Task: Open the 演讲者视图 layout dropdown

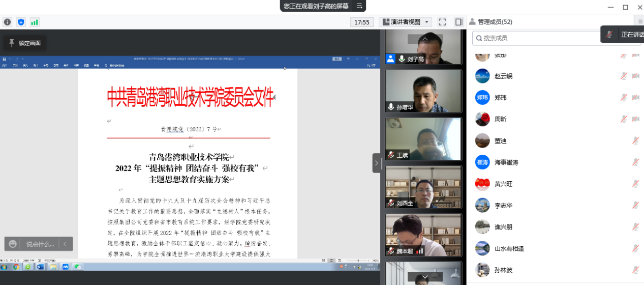Action: [405, 22]
